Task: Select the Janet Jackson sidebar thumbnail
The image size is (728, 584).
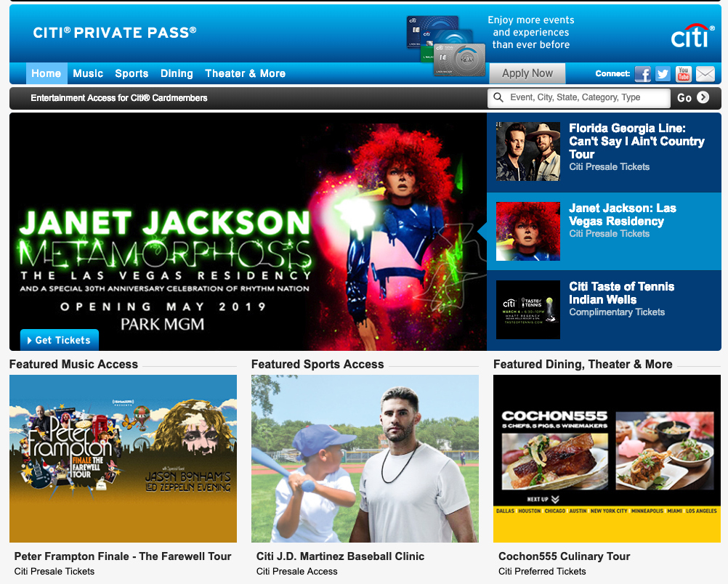Action: pos(528,231)
